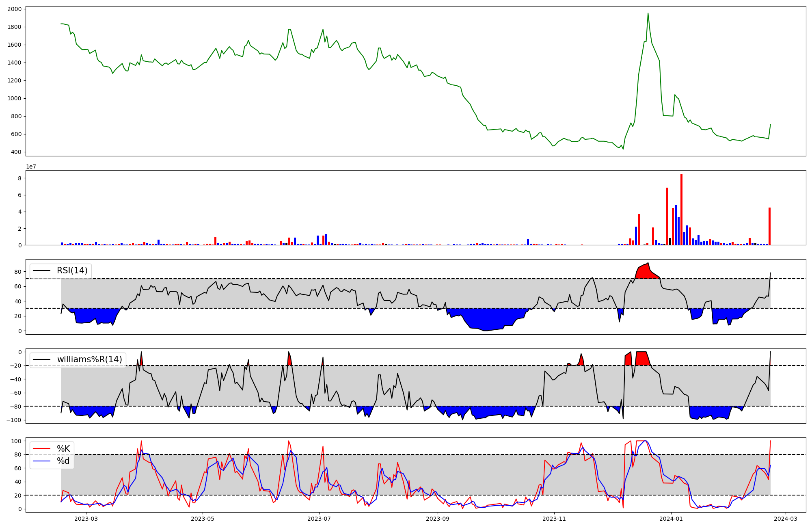Click the 2023-03 date tick label
The image size is (812, 528).
[x=86, y=519]
